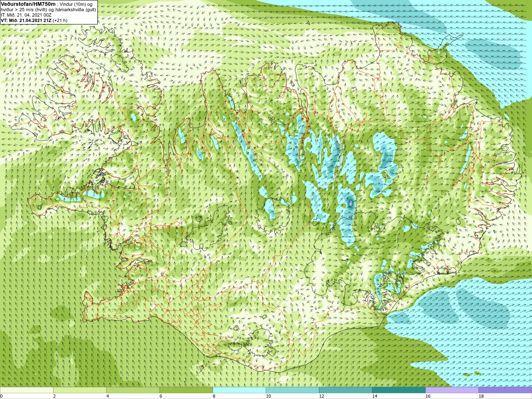Click the legend scale label "0"

click(x=1, y=396)
